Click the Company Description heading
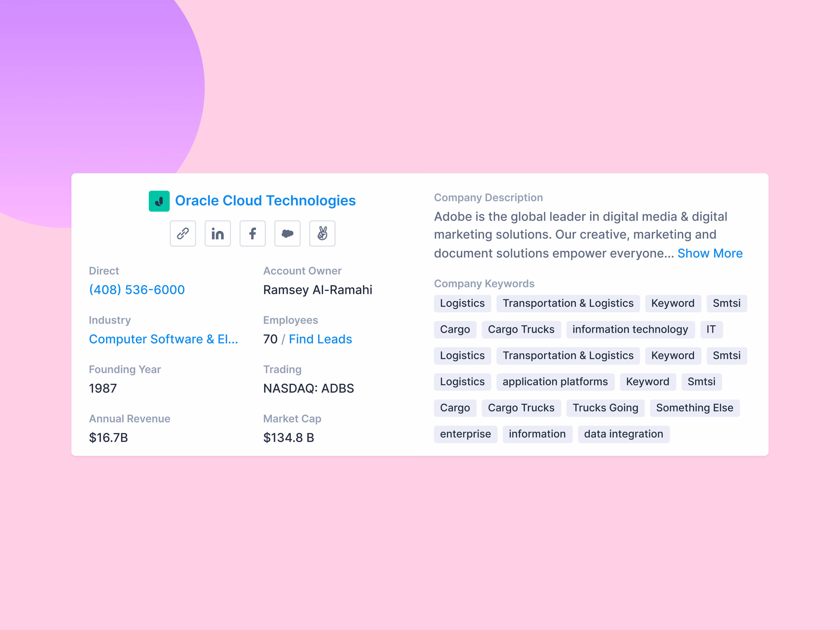The width and height of the screenshot is (840, 630). click(x=488, y=197)
